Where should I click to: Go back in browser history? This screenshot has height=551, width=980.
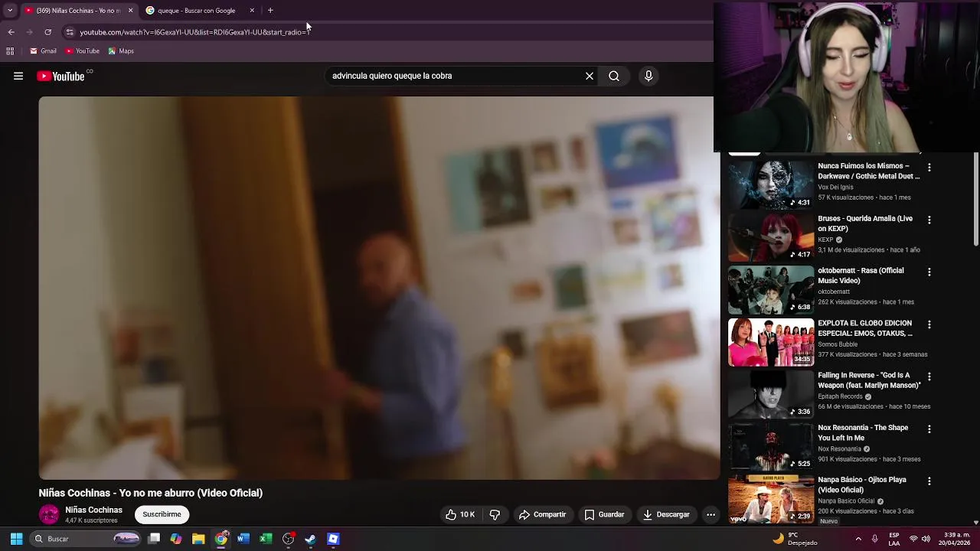(11, 32)
